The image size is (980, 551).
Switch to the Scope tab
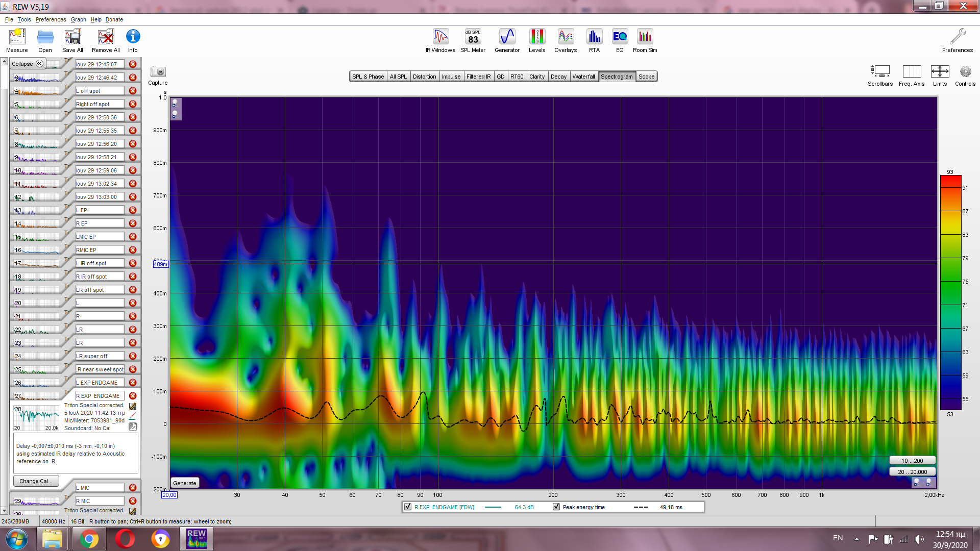[646, 77]
